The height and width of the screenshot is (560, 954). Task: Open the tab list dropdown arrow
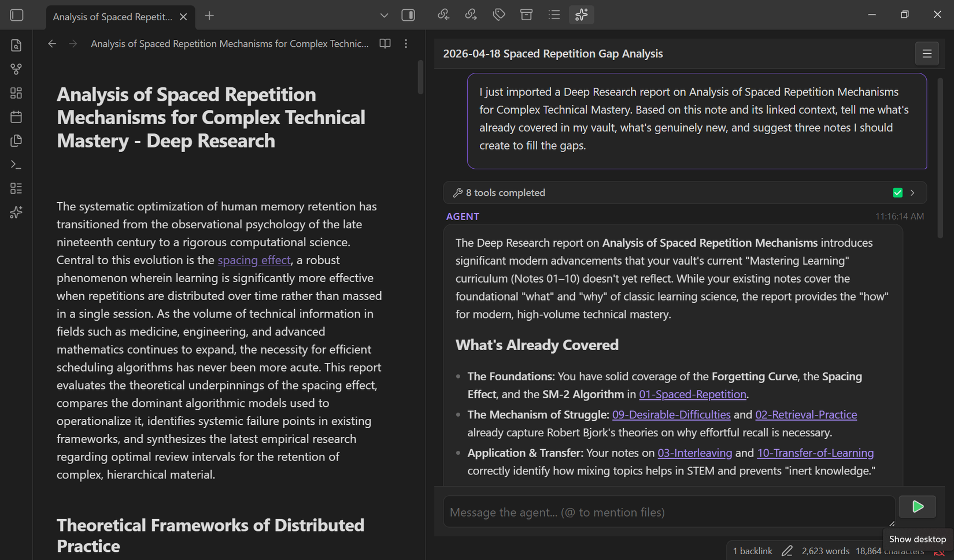(x=384, y=16)
